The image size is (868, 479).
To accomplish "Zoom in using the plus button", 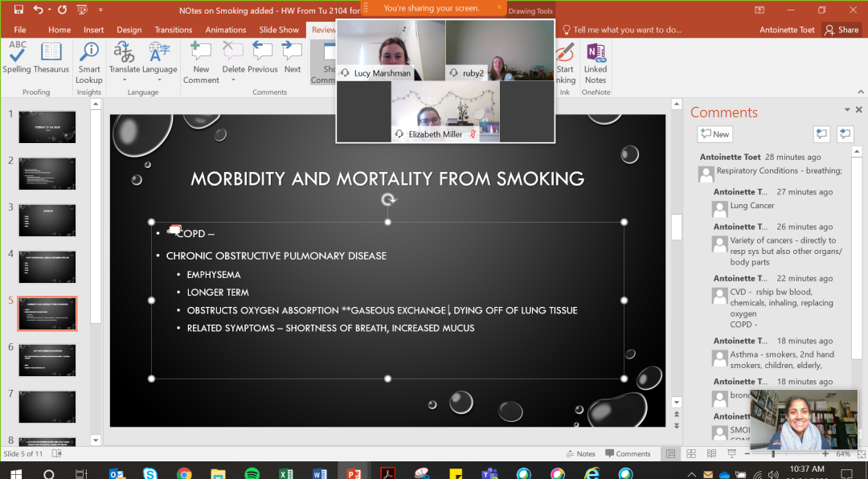I will point(825,453).
